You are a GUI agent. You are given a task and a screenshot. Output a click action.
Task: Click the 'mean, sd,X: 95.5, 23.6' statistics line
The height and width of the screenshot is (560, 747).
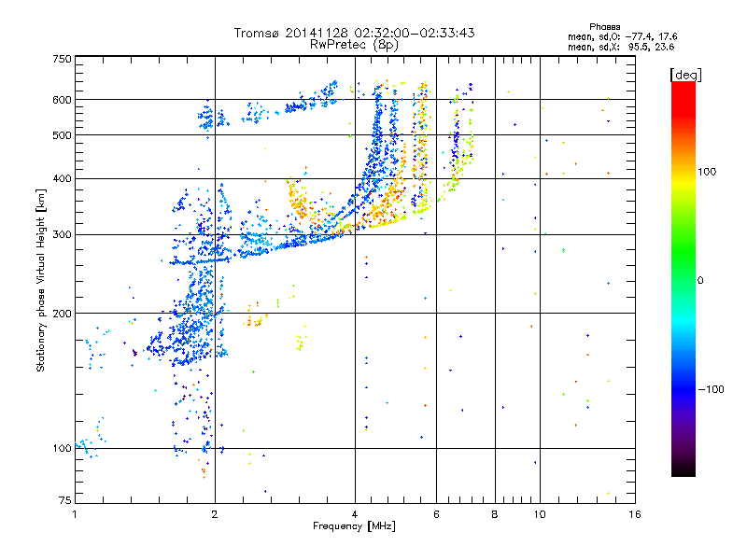click(x=621, y=47)
